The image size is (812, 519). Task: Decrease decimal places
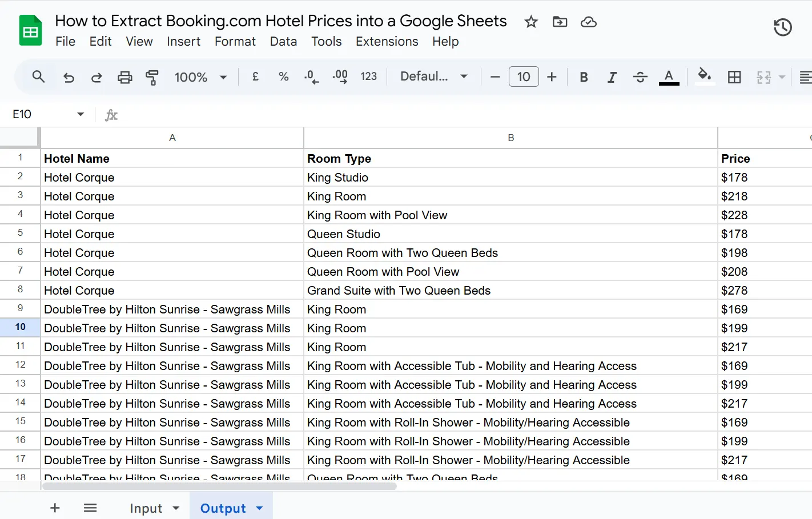[311, 77]
